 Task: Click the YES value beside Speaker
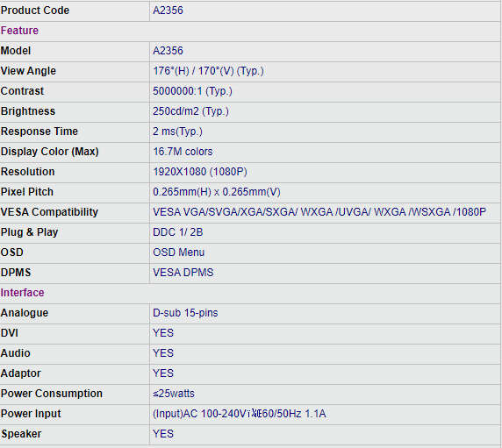click(163, 434)
